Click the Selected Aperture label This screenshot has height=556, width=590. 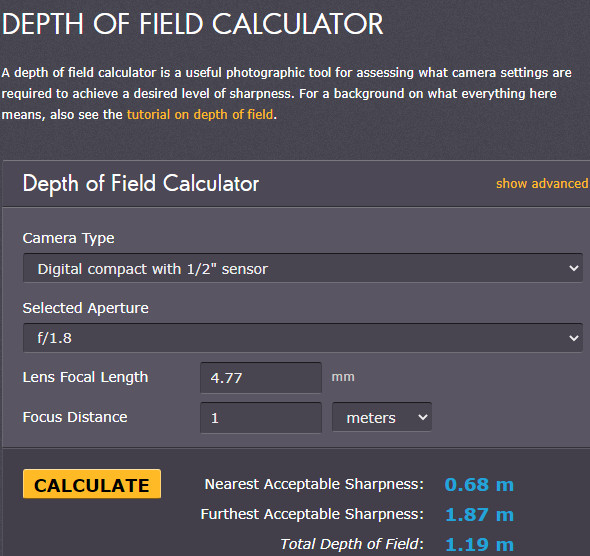pos(85,308)
